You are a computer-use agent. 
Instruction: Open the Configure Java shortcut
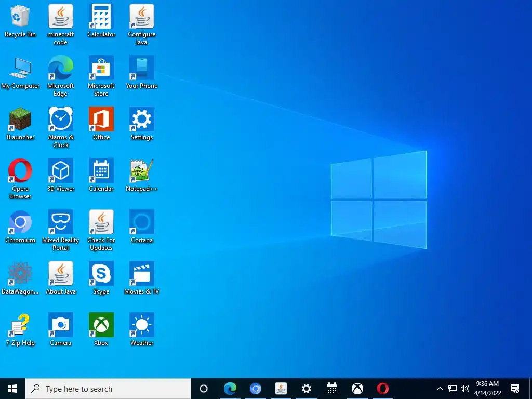[x=141, y=25]
